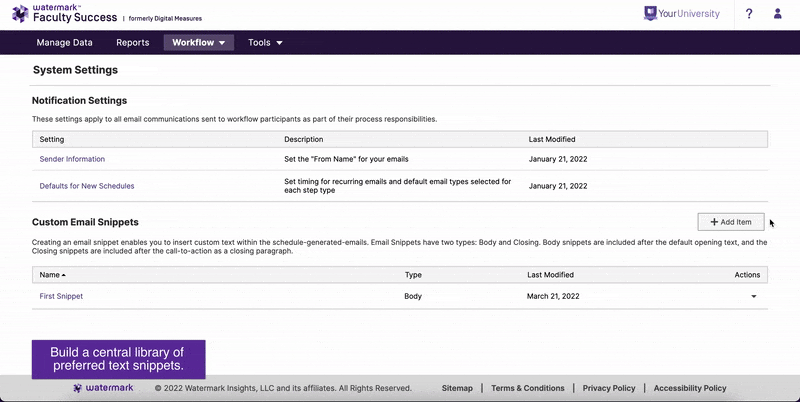Click the Notification Settings heading

pos(79,101)
